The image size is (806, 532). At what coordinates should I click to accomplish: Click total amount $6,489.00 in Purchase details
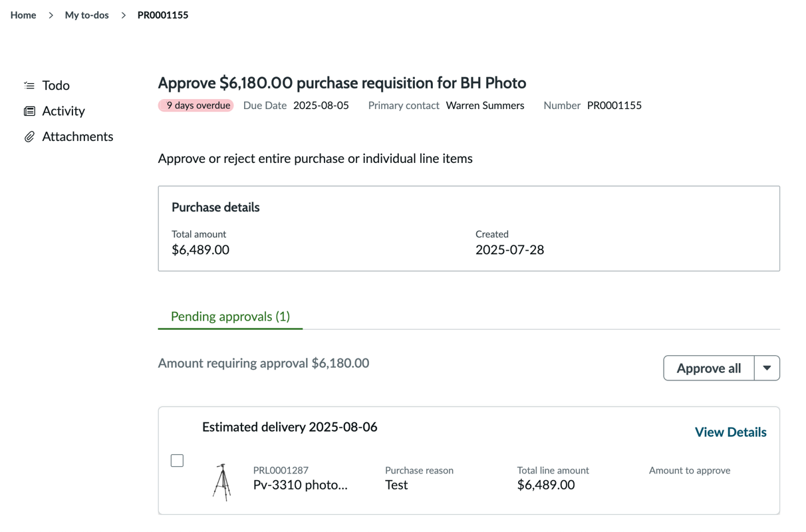pyautogui.click(x=200, y=250)
